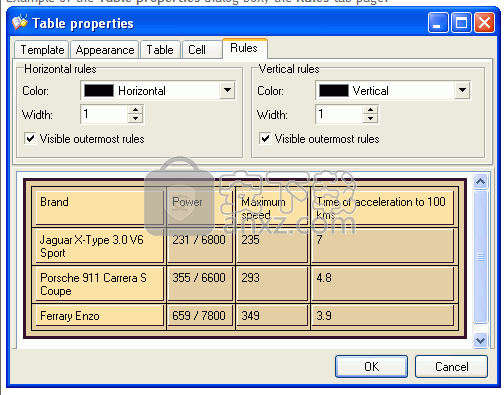Click the Time of acceleration to 100 header
The image size is (504, 395).
tap(383, 207)
